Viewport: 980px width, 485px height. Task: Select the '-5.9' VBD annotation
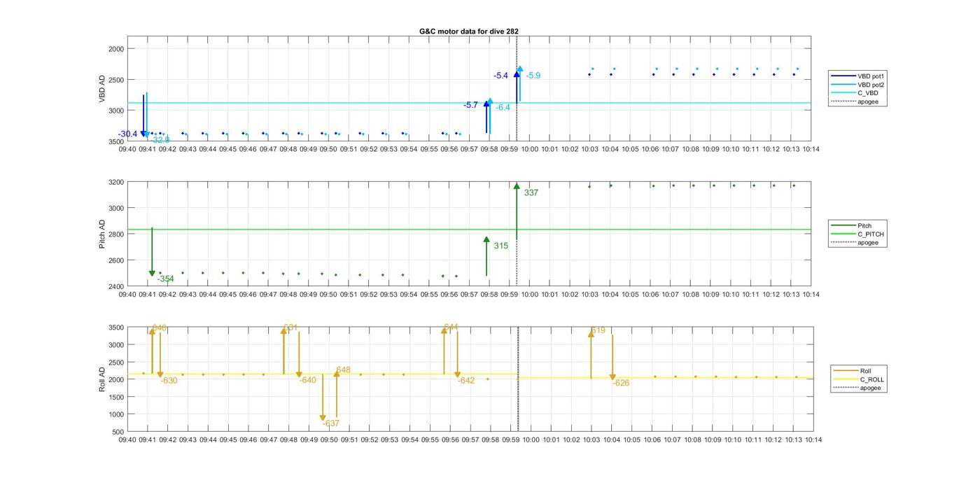click(533, 76)
